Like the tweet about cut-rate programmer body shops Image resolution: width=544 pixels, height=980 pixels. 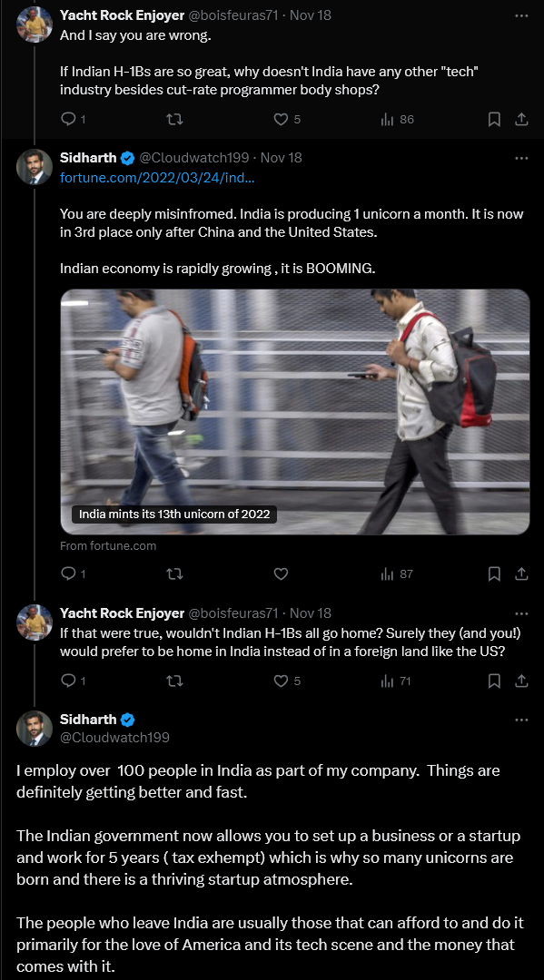coord(287,119)
